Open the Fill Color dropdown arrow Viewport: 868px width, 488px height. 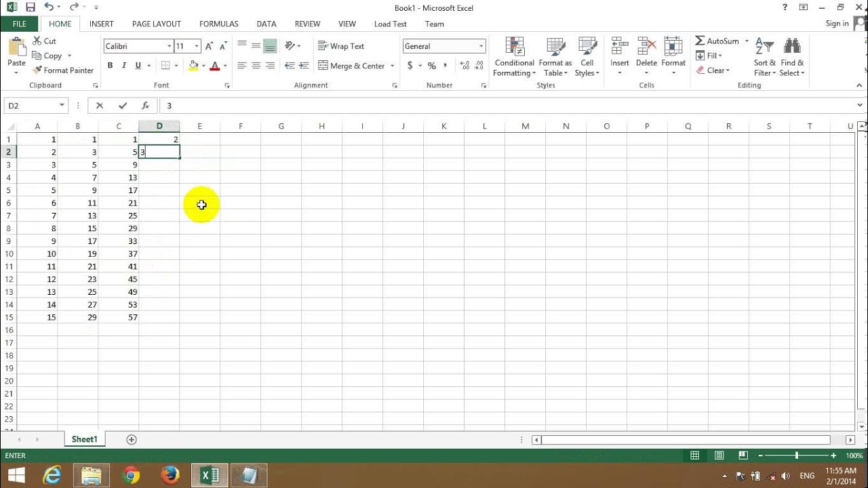click(x=202, y=66)
